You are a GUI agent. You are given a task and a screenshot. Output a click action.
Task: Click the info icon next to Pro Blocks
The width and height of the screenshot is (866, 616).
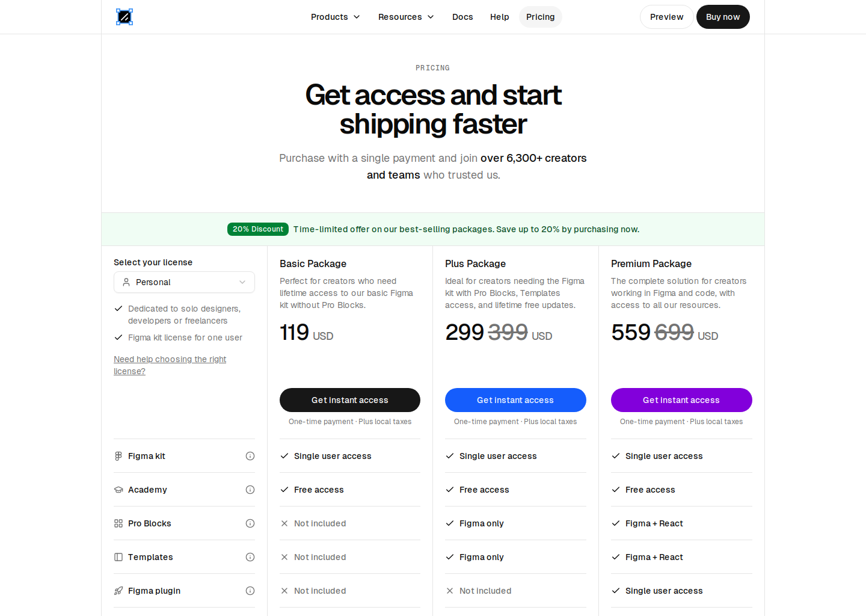point(250,523)
